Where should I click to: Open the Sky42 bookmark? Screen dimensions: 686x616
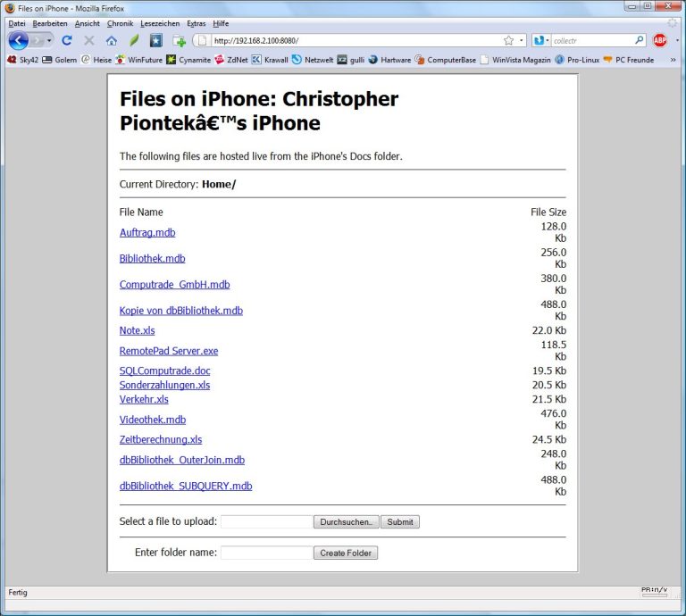[22, 60]
